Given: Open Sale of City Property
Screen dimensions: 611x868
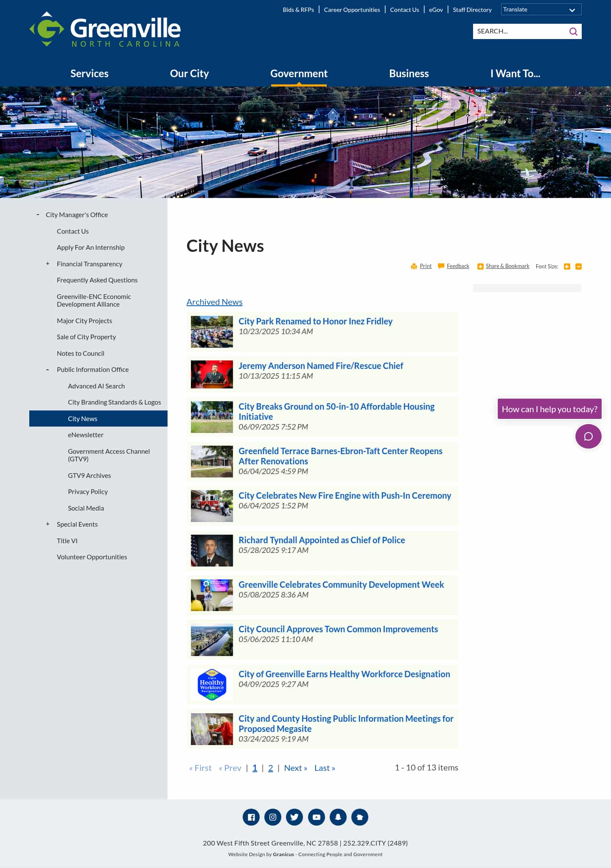Looking at the screenshot, I should pos(86,337).
